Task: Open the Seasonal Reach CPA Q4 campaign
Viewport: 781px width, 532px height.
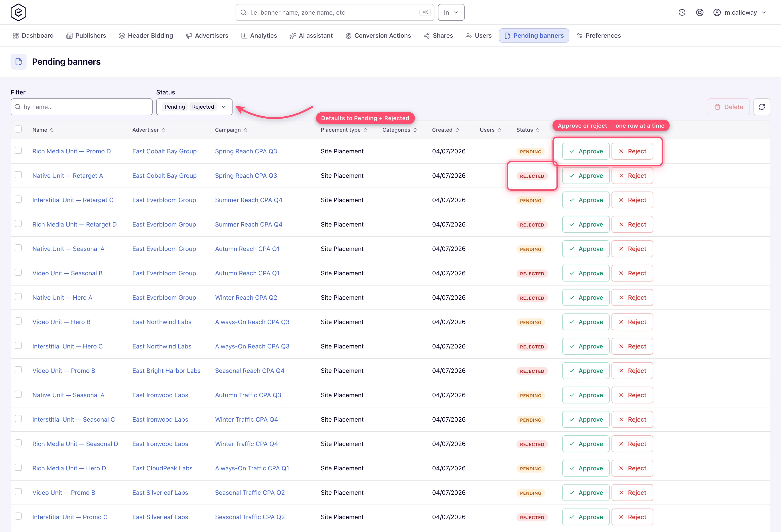Action: (250, 371)
